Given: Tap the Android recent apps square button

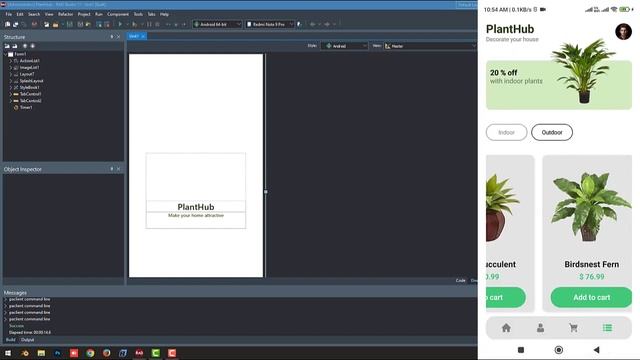Looking at the screenshot, I should point(521,350).
